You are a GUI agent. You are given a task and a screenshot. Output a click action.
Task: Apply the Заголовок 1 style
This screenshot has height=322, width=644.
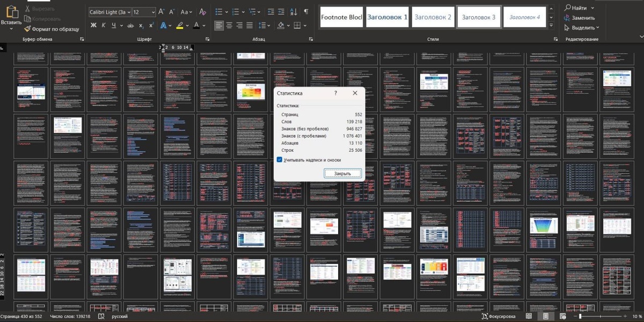click(x=387, y=17)
